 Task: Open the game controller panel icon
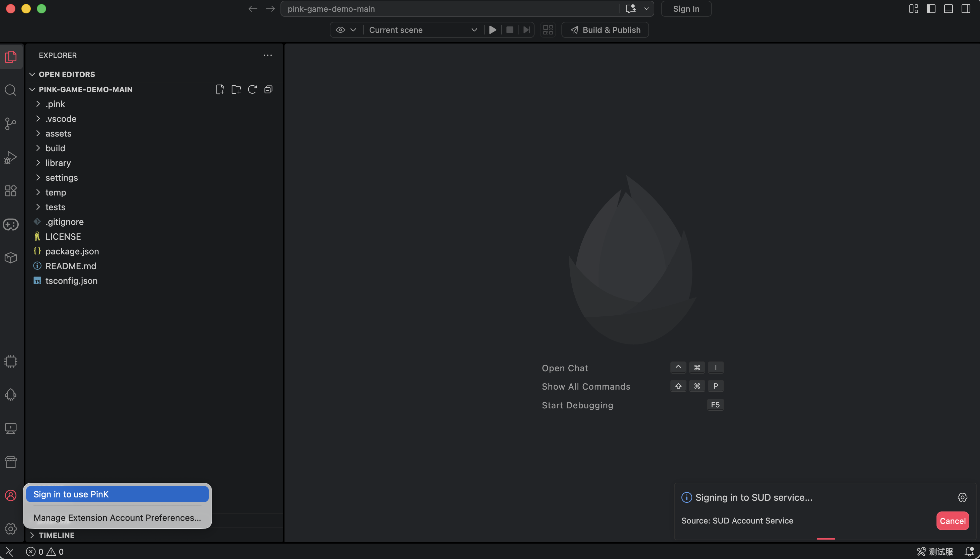point(11,225)
